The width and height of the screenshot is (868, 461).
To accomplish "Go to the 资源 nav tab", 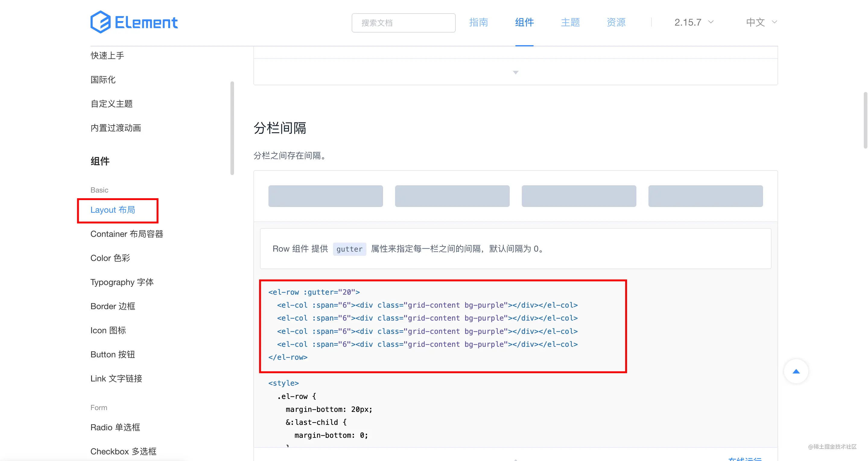I will coord(616,22).
